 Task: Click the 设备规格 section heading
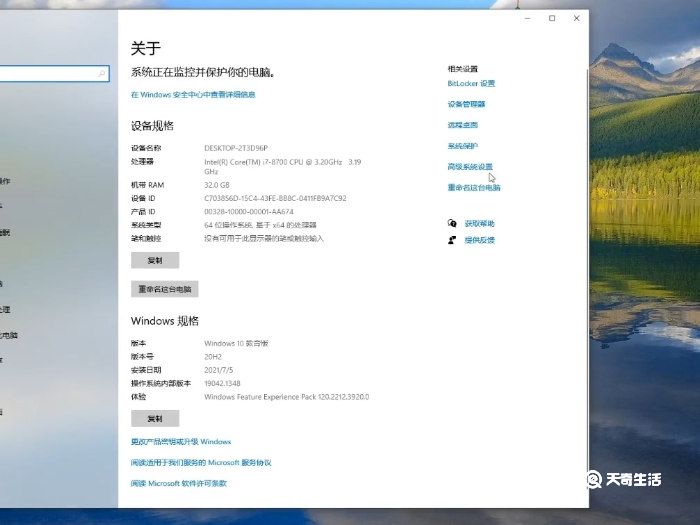coord(152,126)
